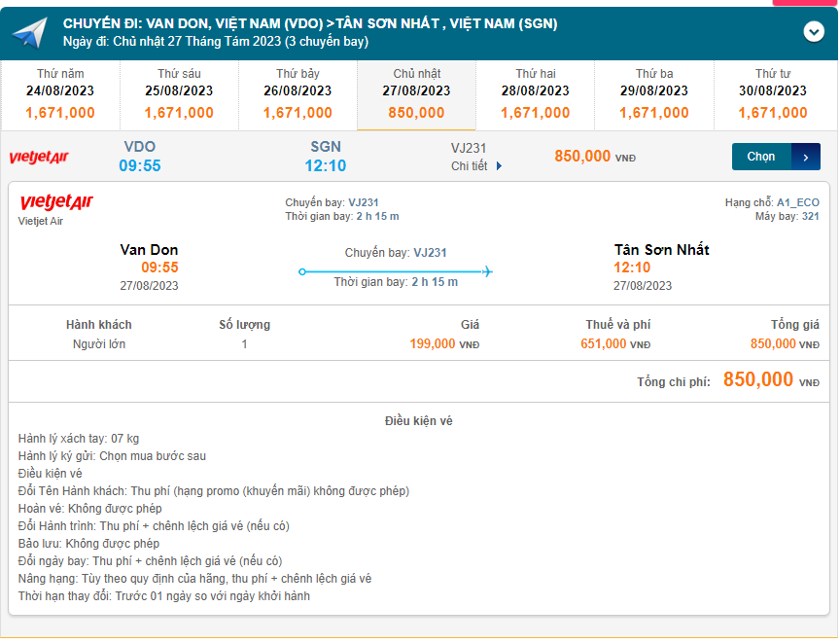The image size is (840, 643).
Task: Click the Vietjet Air logo in flight row
Action: (38, 157)
